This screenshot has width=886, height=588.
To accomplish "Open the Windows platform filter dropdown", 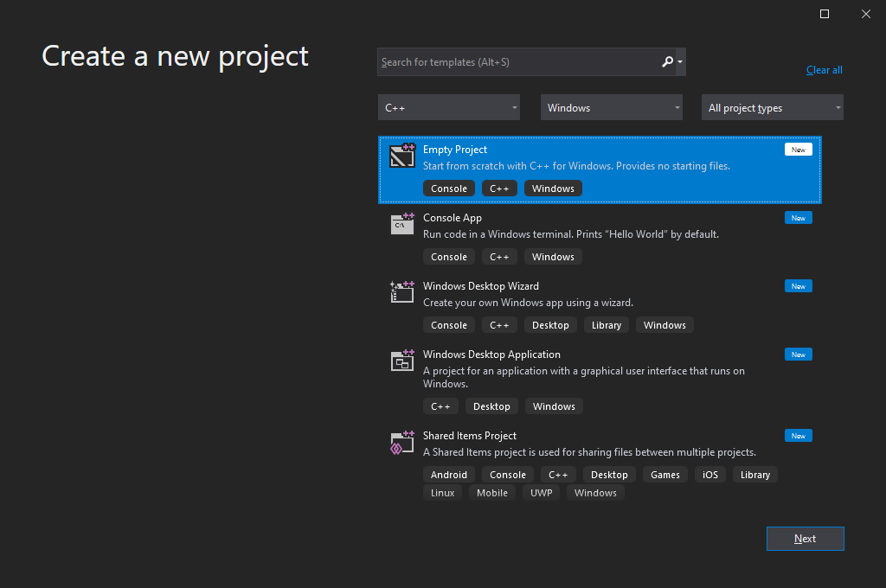I will pyautogui.click(x=611, y=108).
